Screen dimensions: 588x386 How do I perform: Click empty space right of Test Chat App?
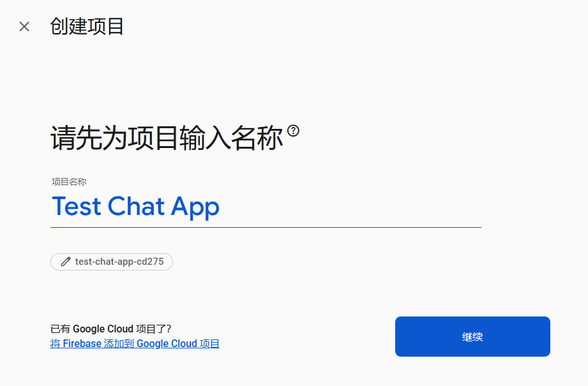pos(349,207)
